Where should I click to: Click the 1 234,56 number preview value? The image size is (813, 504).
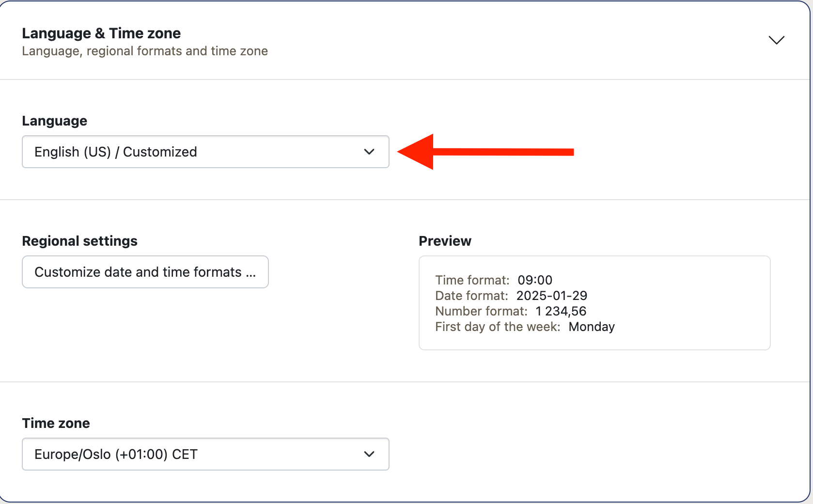(x=561, y=311)
